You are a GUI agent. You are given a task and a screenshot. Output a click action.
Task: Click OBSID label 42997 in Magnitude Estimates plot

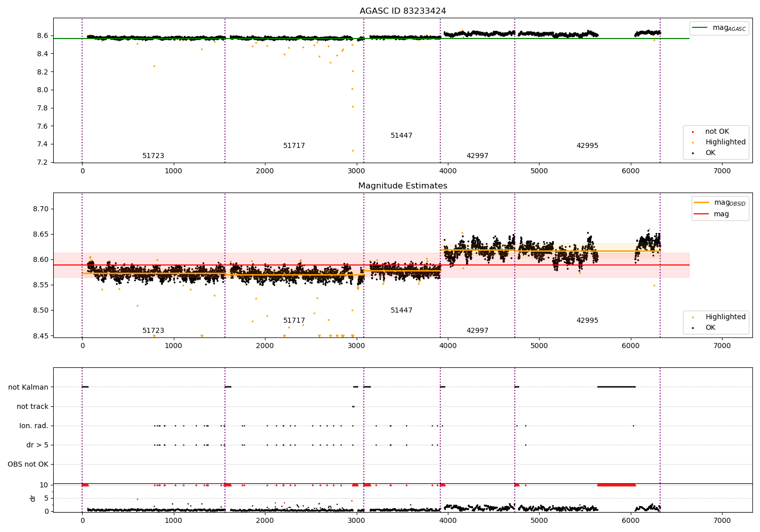coord(477,331)
